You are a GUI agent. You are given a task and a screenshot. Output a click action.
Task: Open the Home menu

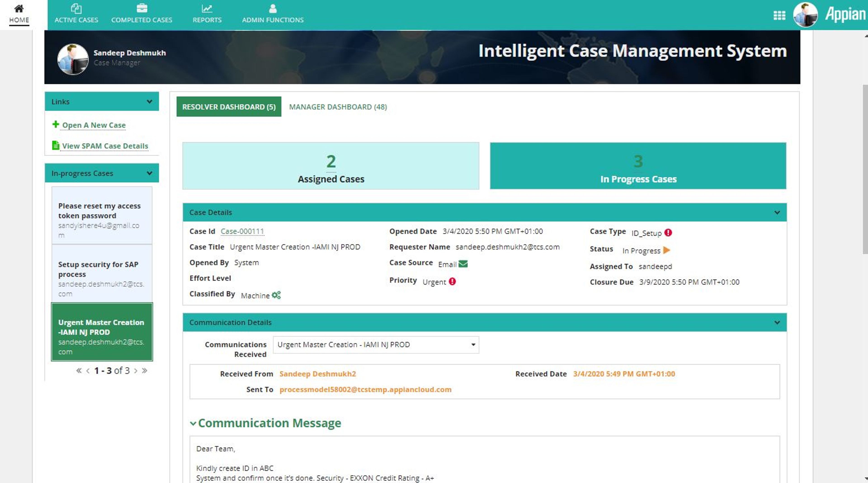[x=19, y=15]
